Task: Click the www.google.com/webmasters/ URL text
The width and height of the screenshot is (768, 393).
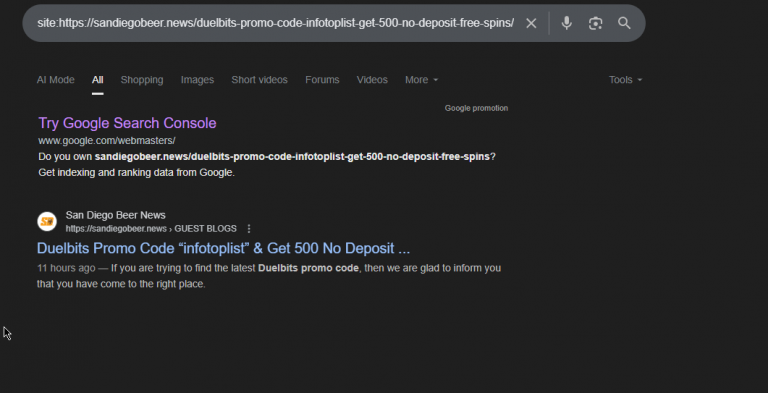Action: click(107, 141)
